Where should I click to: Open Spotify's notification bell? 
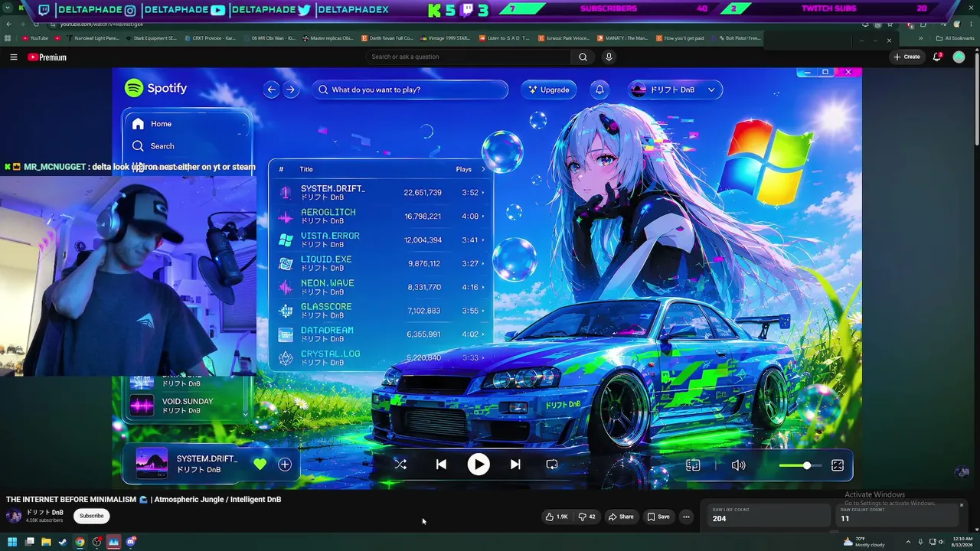point(599,90)
